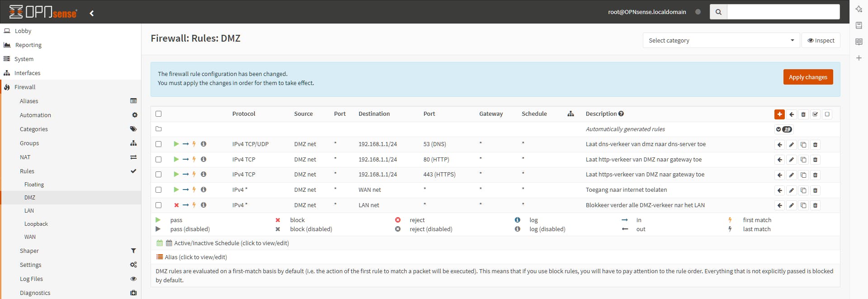This screenshot has width=868, height=299.
Task: Click the Inspect button
Action: click(821, 40)
